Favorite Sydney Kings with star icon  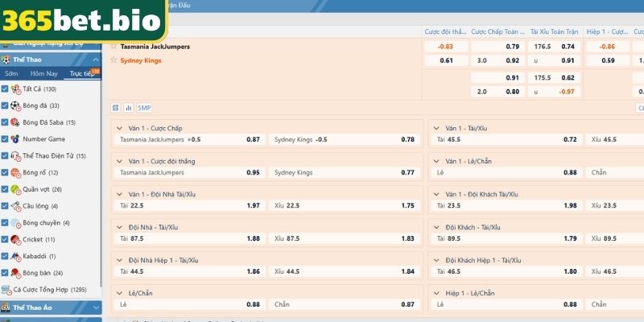[x=114, y=60]
